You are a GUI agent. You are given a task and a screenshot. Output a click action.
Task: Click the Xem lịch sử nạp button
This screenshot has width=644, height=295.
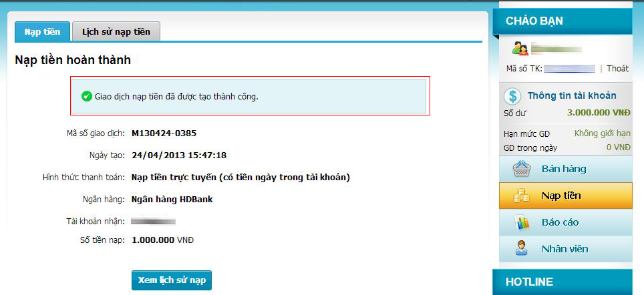click(172, 280)
